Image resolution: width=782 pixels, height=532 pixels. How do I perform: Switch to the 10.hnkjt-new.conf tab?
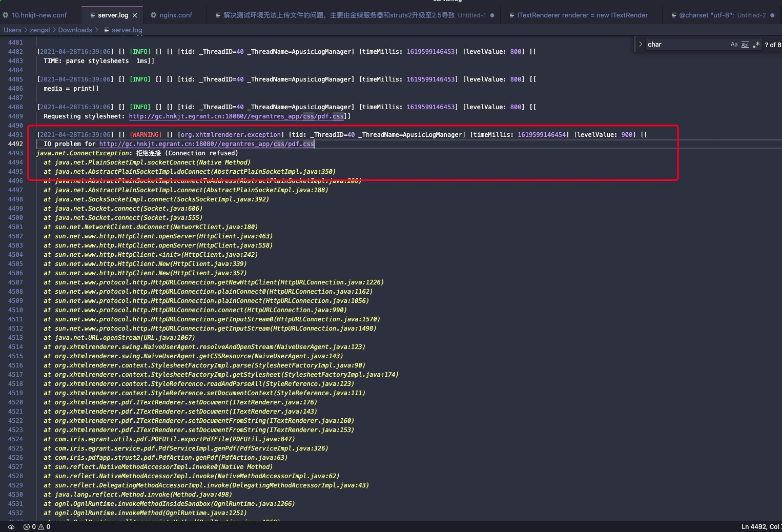tap(39, 15)
